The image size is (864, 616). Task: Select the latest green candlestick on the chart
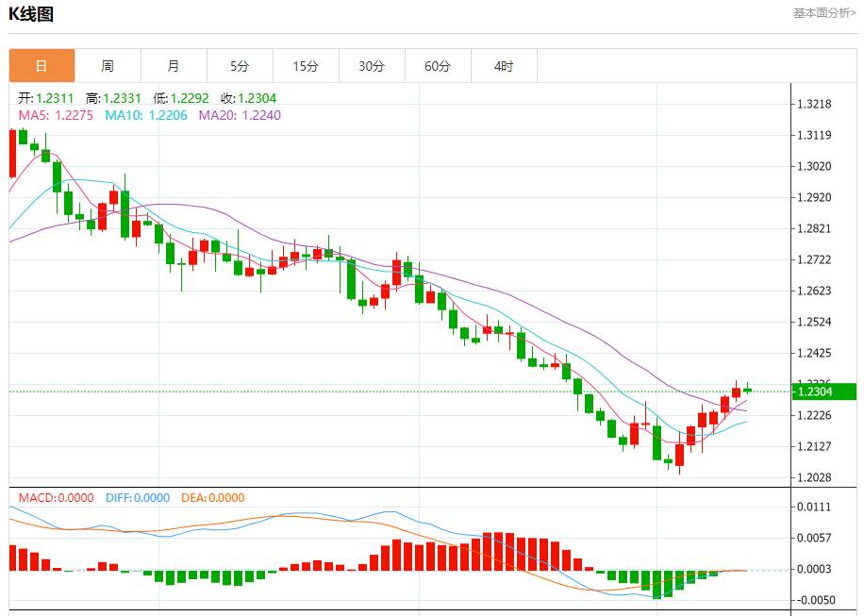(748, 391)
